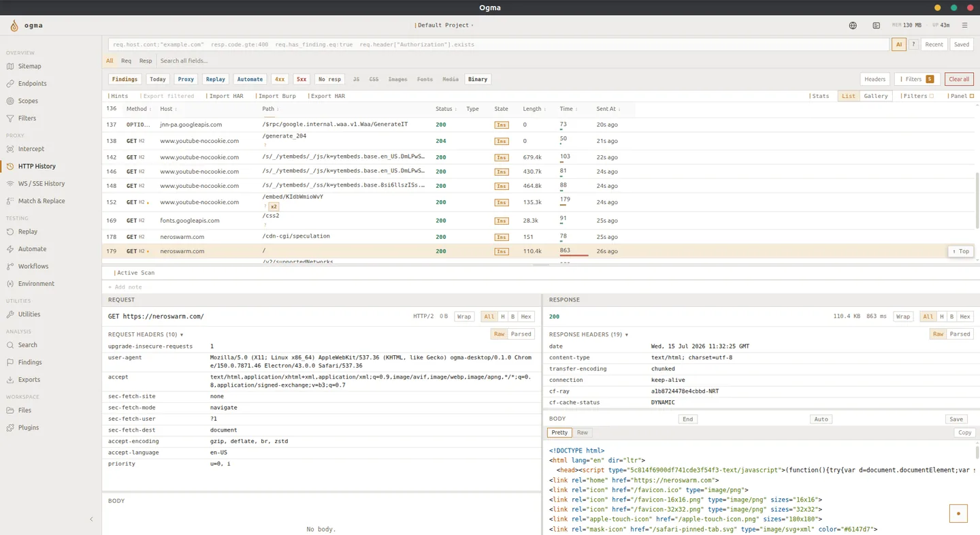Toggle the Panel checkbox option
The image size is (980, 535).
972,96
